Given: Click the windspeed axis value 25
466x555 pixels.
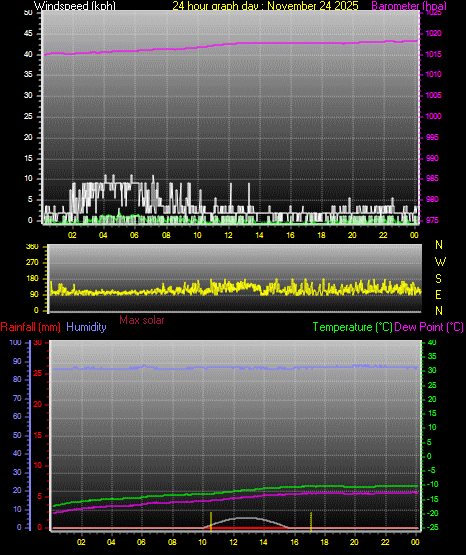Looking at the screenshot, I should [x=28, y=116].
